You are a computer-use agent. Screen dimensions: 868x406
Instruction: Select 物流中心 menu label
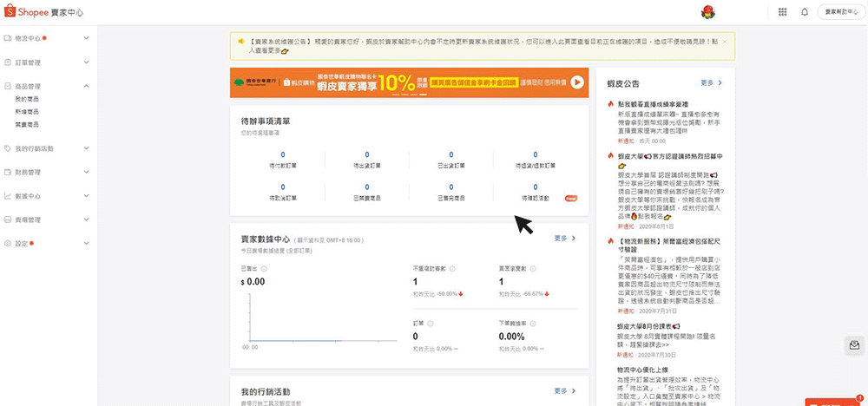[x=28, y=39]
